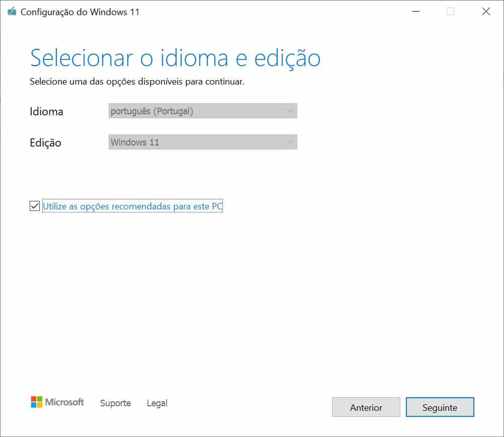Click the disabled maximize window button

(450, 12)
